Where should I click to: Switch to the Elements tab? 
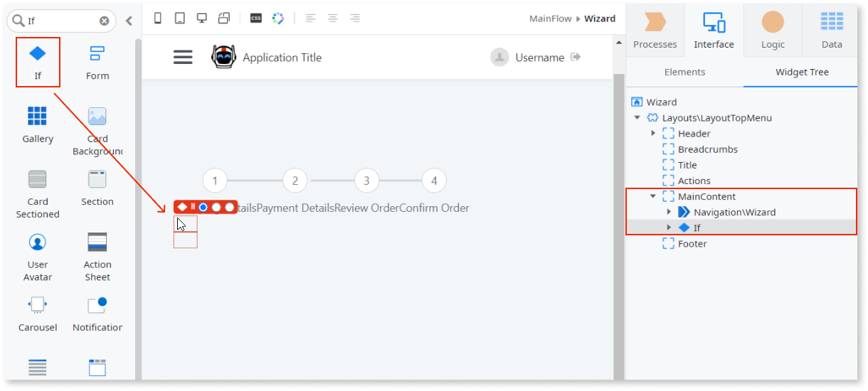tap(684, 72)
